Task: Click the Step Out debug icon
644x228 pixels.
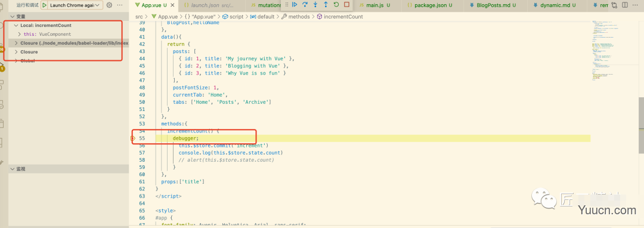Action: click(326, 5)
